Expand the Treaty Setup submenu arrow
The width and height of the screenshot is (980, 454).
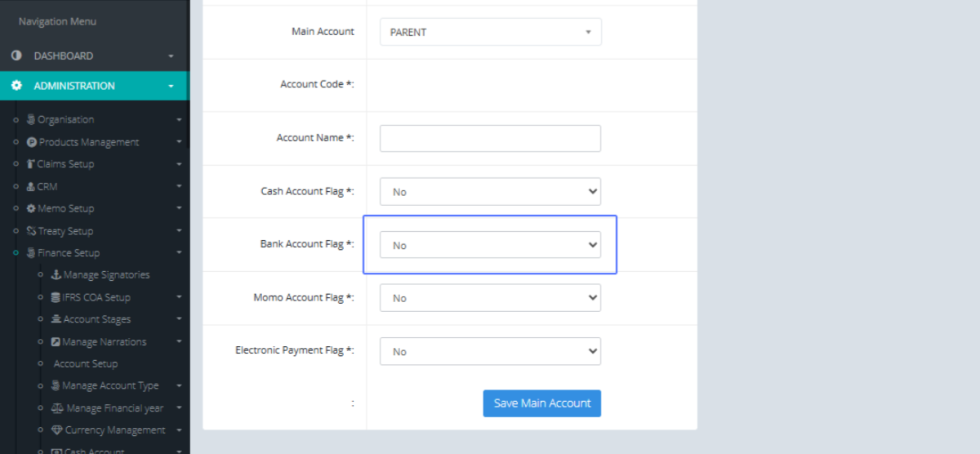(179, 231)
